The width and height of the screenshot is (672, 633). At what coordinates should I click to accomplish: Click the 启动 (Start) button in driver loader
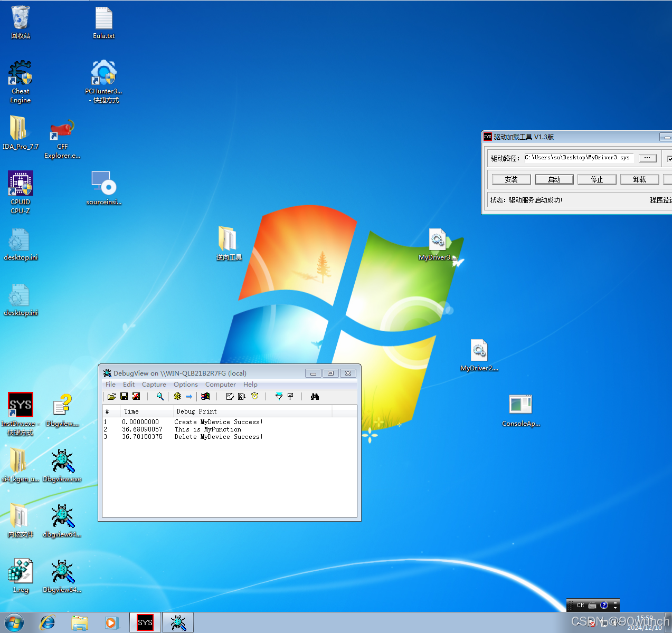pos(554,179)
